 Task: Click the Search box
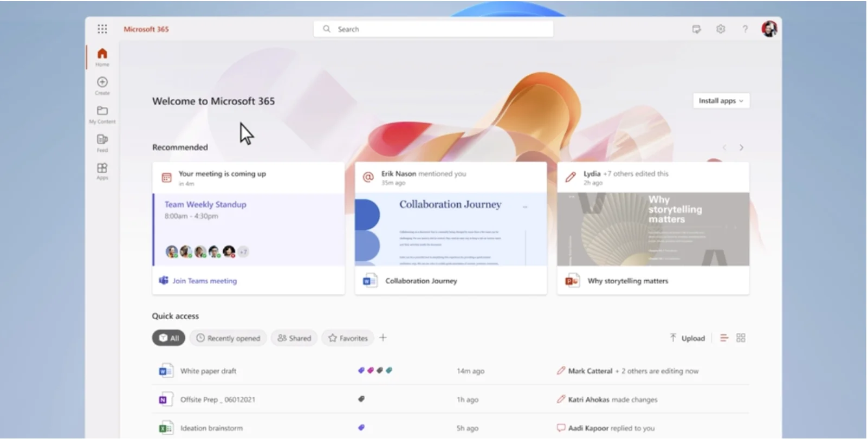433,29
